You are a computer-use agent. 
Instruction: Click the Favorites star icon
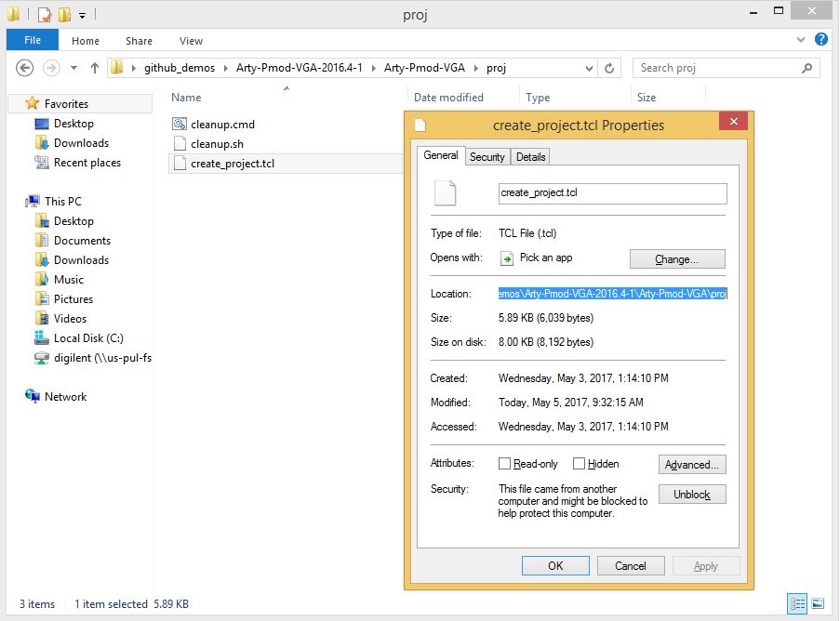point(33,103)
